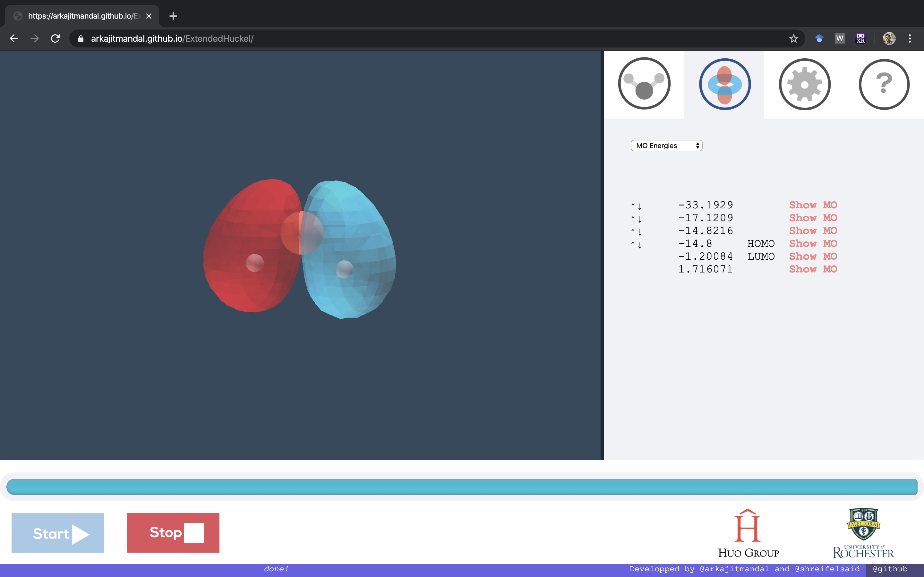The width and height of the screenshot is (924, 577).
Task: Open the question mark help icon
Action: pos(884,84)
